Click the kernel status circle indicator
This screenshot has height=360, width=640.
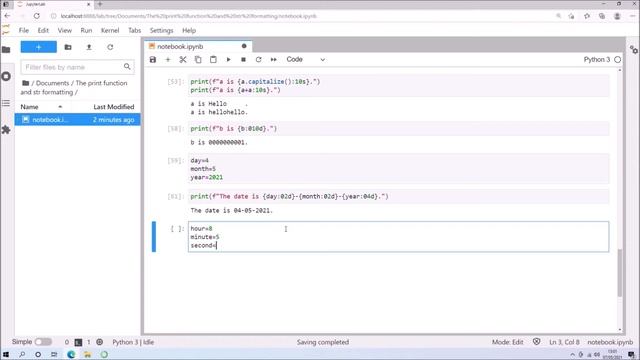[x=618, y=60]
